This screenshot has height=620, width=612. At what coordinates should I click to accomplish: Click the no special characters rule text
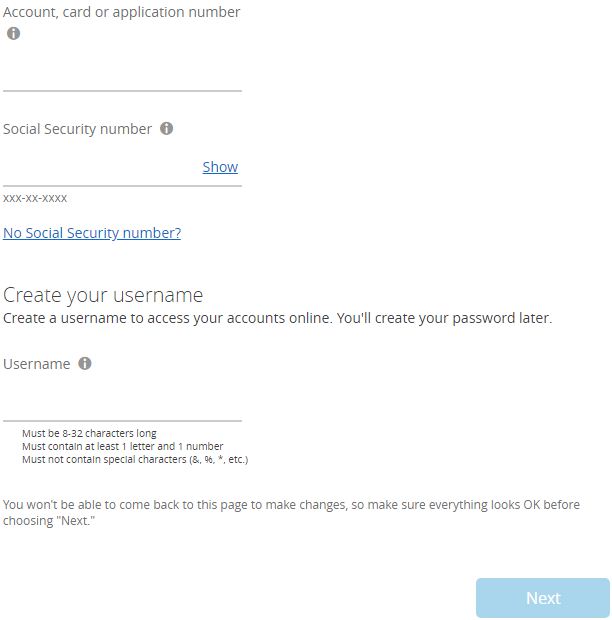135,459
